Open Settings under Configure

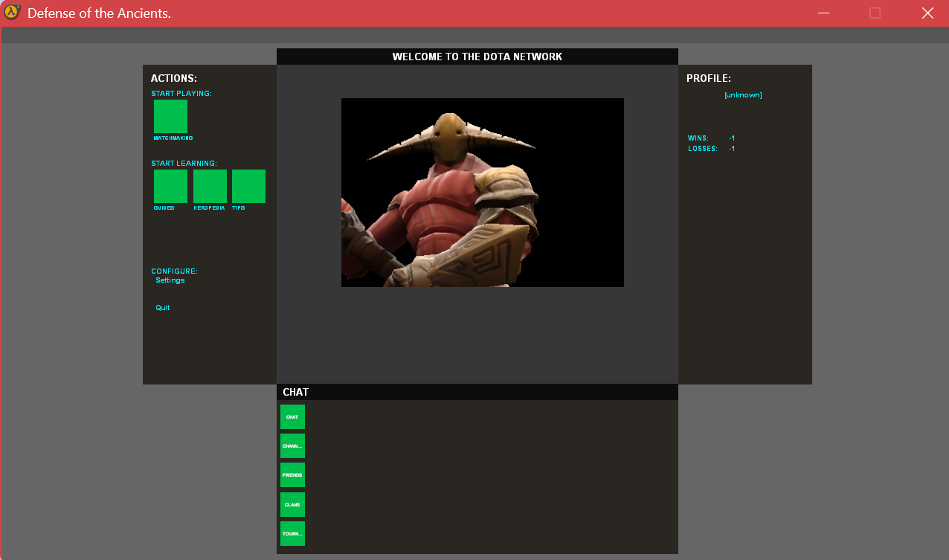point(170,280)
